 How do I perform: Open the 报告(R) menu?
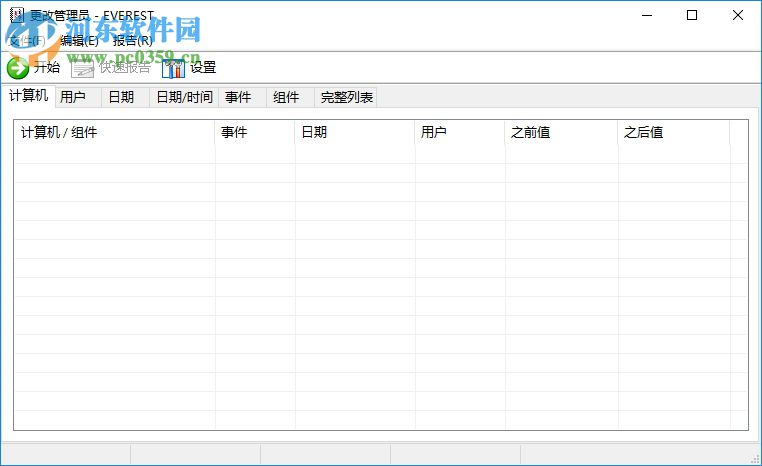pyautogui.click(x=133, y=41)
